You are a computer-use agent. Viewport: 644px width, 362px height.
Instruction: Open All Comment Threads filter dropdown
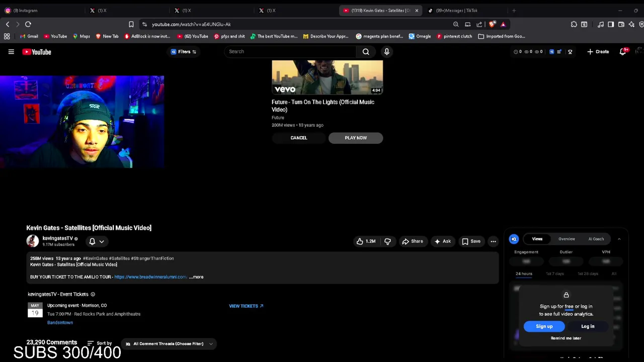pyautogui.click(x=169, y=344)
